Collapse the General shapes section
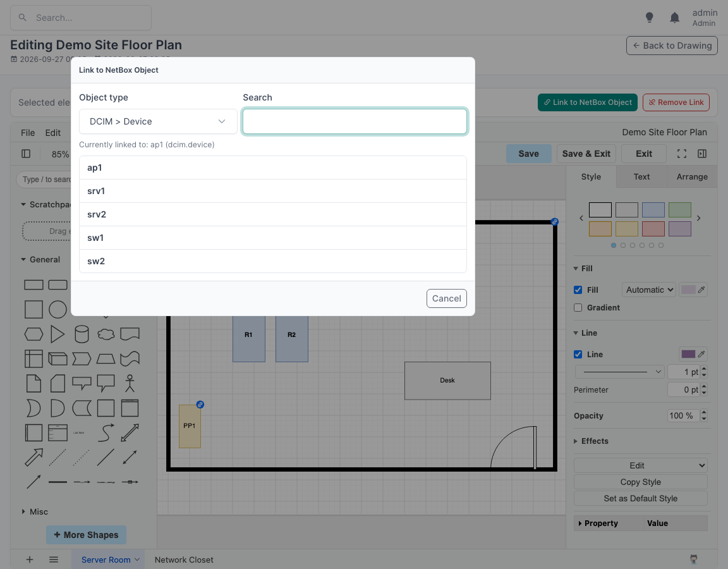 click(41, 259)
